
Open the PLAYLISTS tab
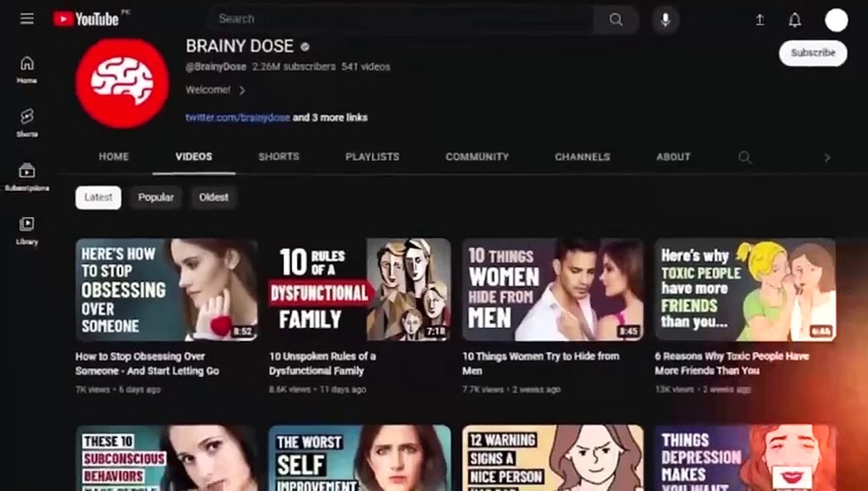coord(373,157)
